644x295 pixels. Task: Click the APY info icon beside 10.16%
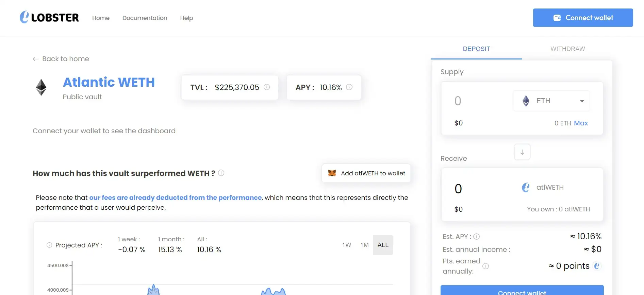coord(349,87)
